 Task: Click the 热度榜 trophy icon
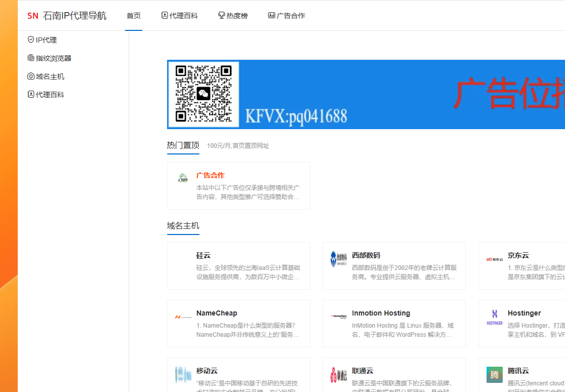pos(222,16)
